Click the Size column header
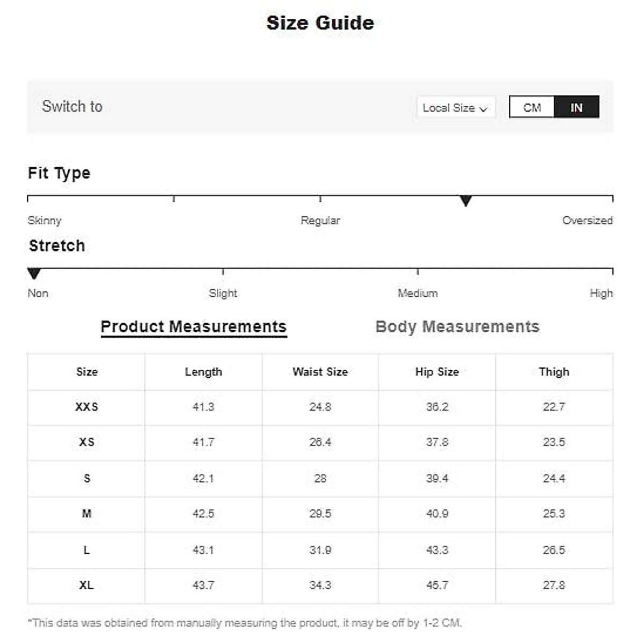644x644 pixels. [x=86, y=372]
